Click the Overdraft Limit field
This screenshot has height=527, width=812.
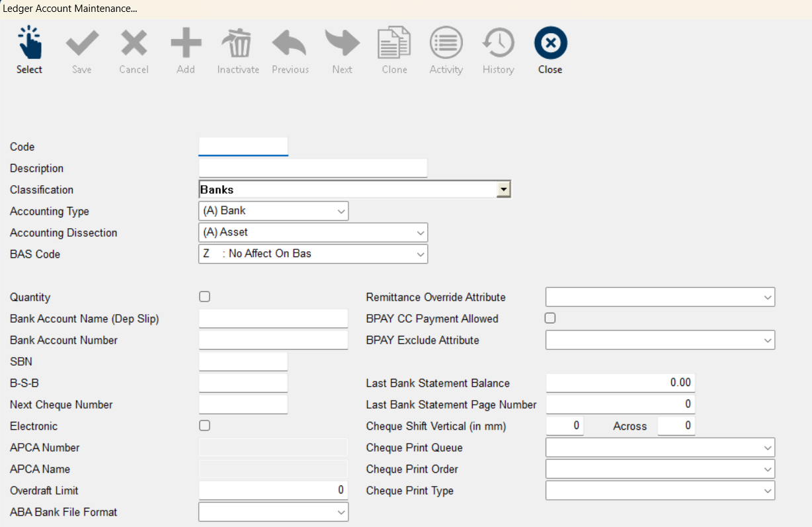(x=273, y=490)
